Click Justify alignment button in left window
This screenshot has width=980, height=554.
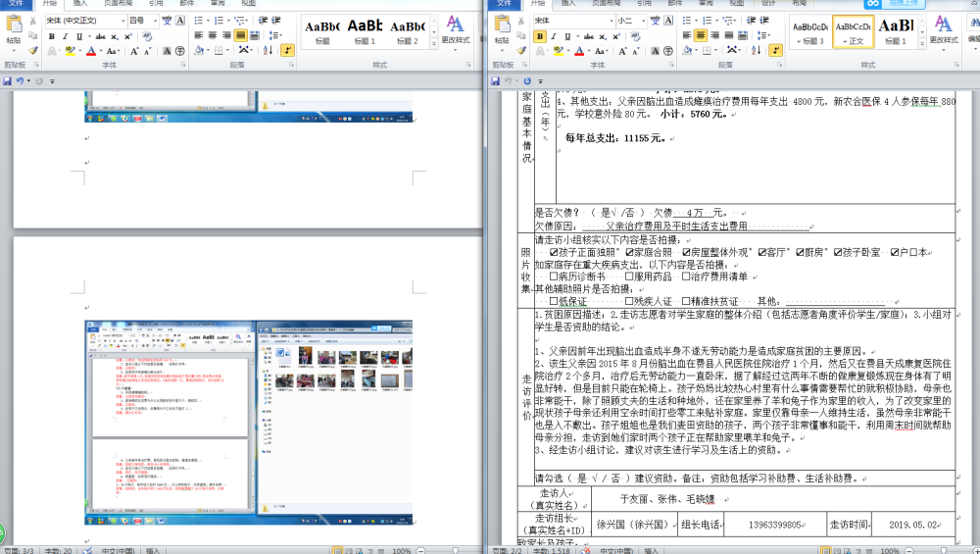click(241, 35)
